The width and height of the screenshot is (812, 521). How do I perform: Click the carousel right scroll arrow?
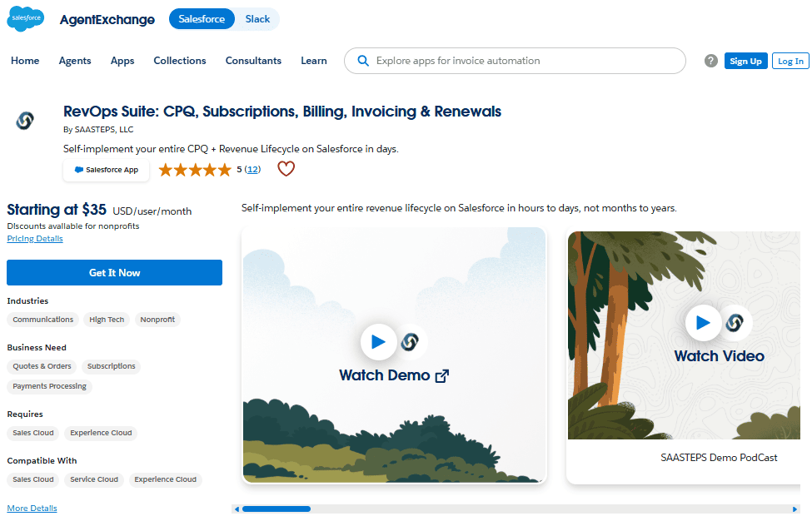pos(795,509)
